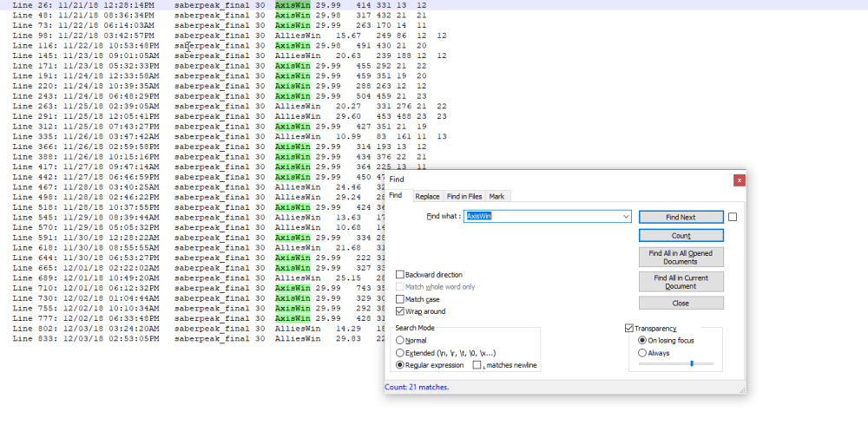Click the 'Line 802' result row
This screenshot has width=868, height=444.
pyautogui.click(x=198, y=329)
